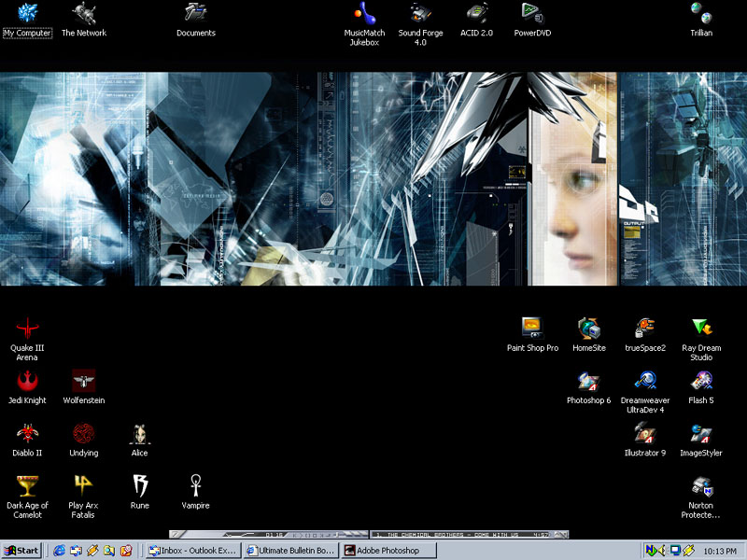747x560 pixels.
Task: Click the Illustrator 9 desktop icon
Action: click(x=645, y=440)
